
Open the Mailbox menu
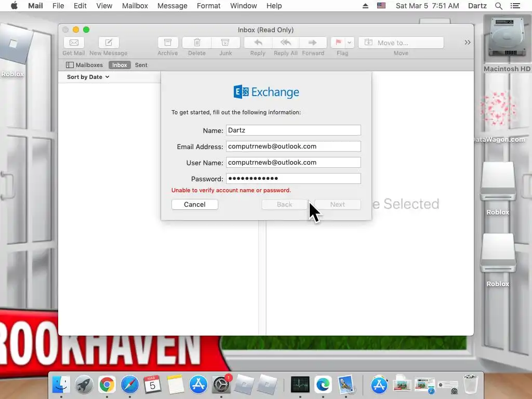pyautogui.click(x=135, y=6)
